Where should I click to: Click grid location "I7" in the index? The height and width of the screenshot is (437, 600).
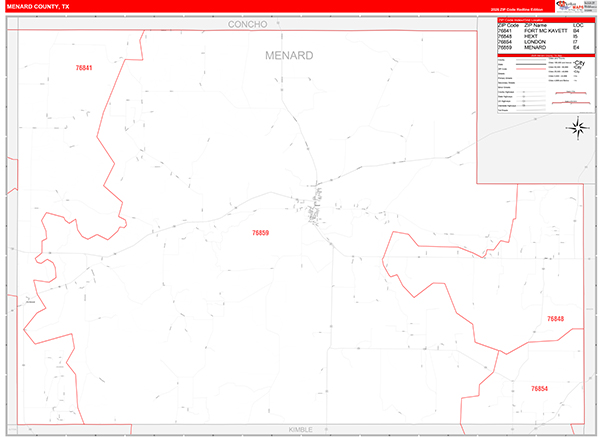pyautogui.click(x=575, y=42)
